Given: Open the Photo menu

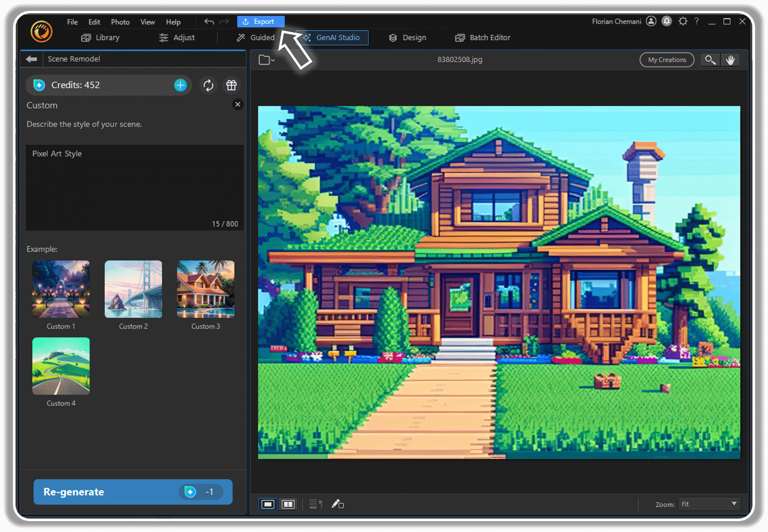Looking at the screenshot, I should (120, 22).
